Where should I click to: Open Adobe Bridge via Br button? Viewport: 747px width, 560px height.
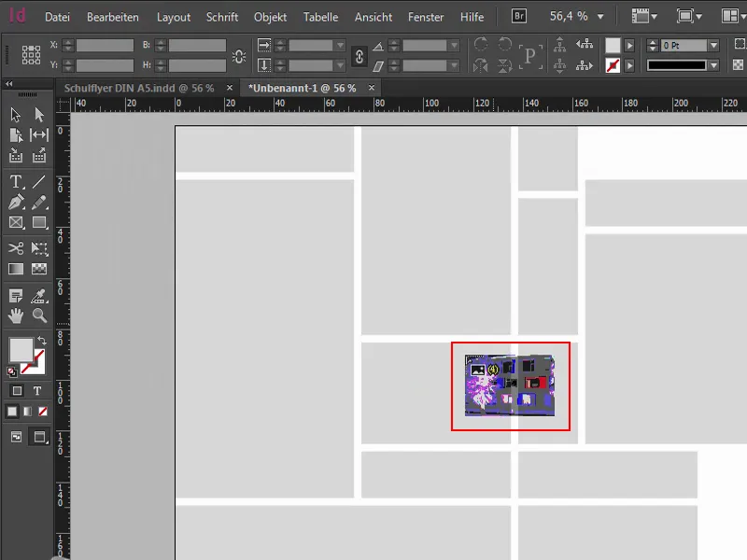pos(519,16)
